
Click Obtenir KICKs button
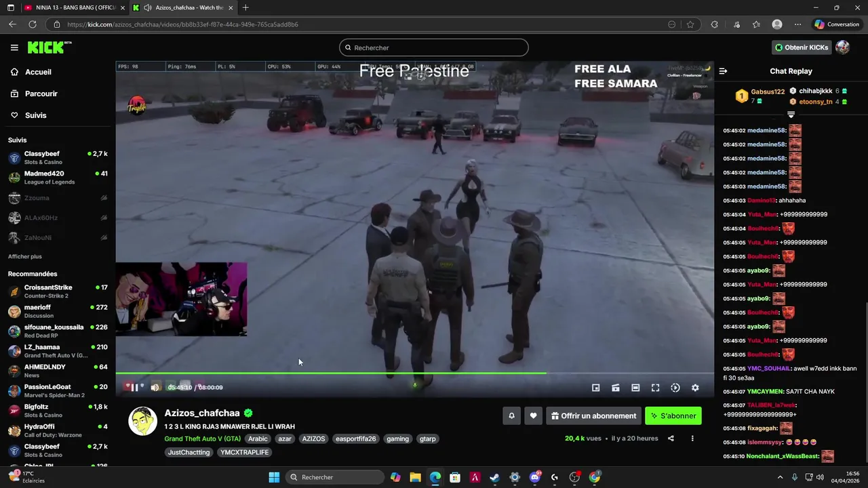(x=802, y=47)
